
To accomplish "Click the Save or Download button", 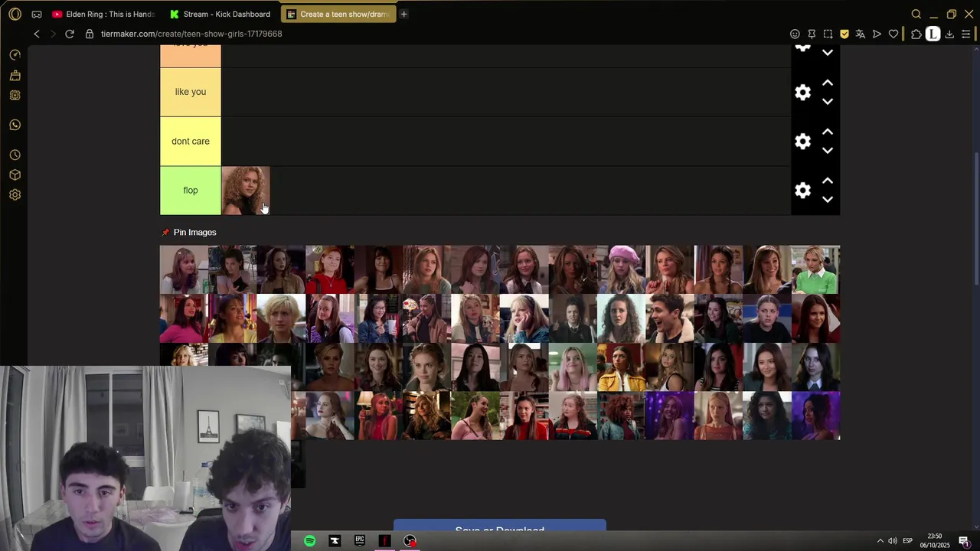I will tap(500, 526).
